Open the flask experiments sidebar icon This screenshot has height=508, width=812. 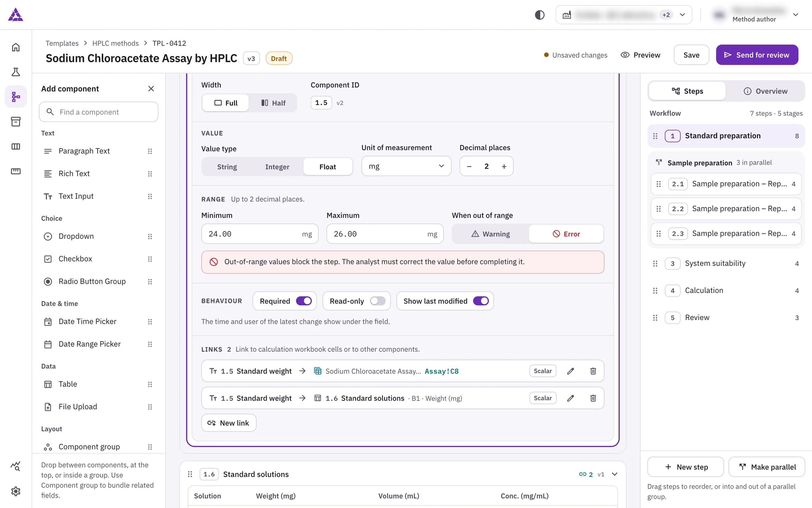(16, 72)
